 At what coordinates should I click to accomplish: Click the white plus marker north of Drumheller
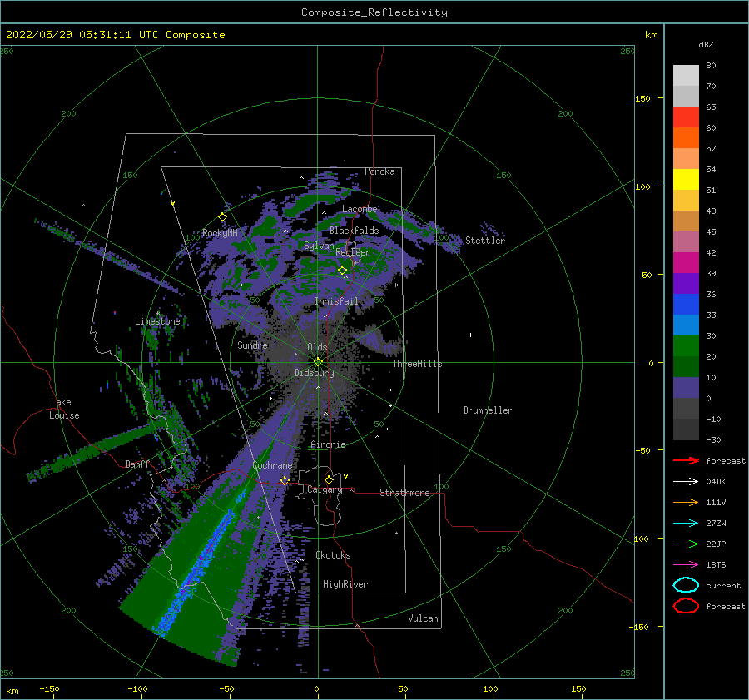pos(470,335)
